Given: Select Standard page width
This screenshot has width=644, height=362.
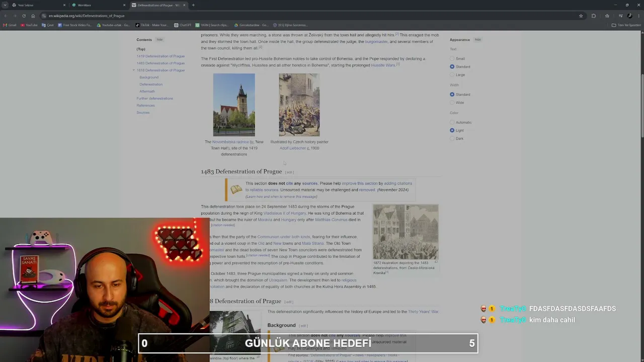Looking at the screenshot, I should pyautogui.click(x=452, y=95).
